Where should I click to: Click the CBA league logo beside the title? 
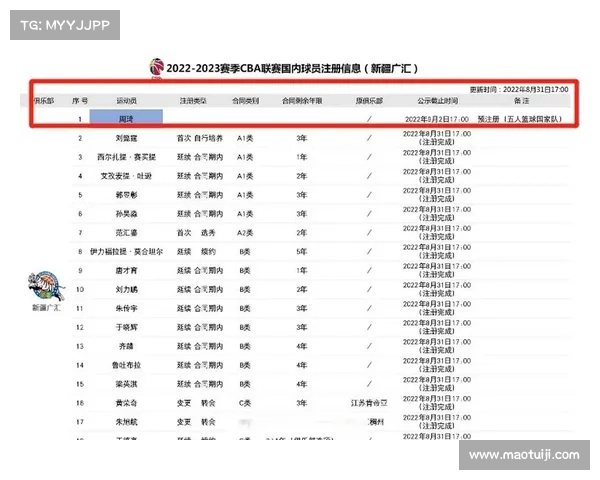157,67
